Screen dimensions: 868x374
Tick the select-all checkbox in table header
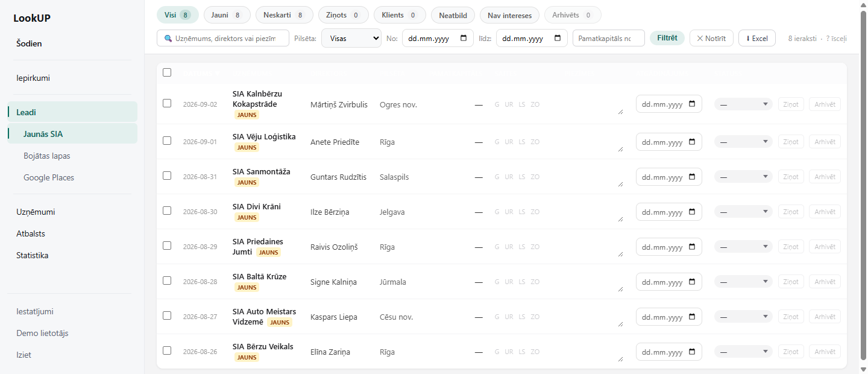click(167, 72)
